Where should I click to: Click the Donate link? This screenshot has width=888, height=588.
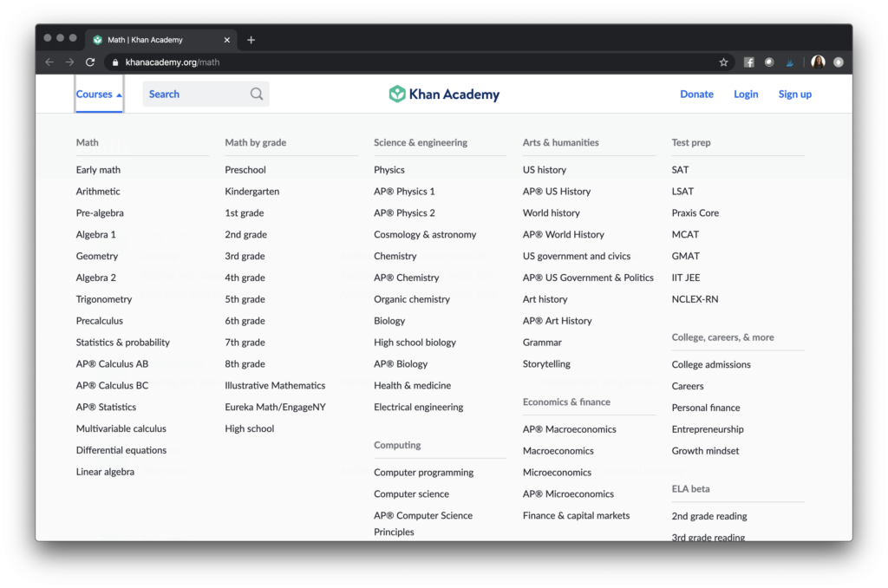(696, 94)
